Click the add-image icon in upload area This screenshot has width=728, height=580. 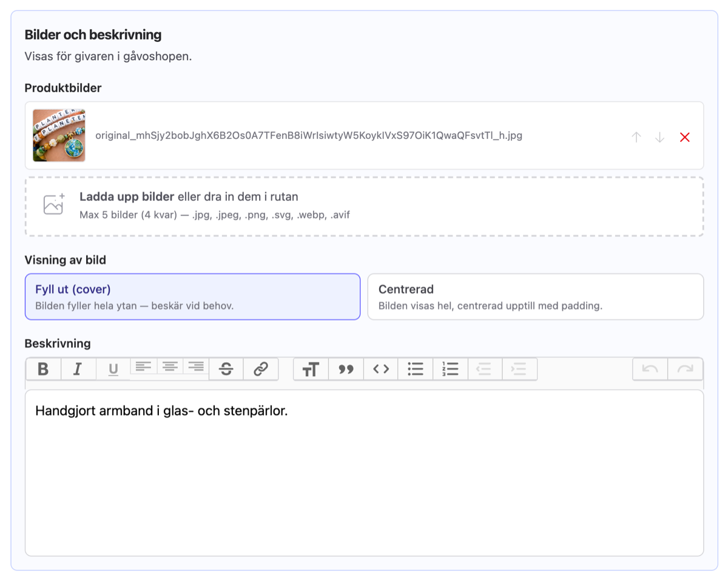coord(54,204)
